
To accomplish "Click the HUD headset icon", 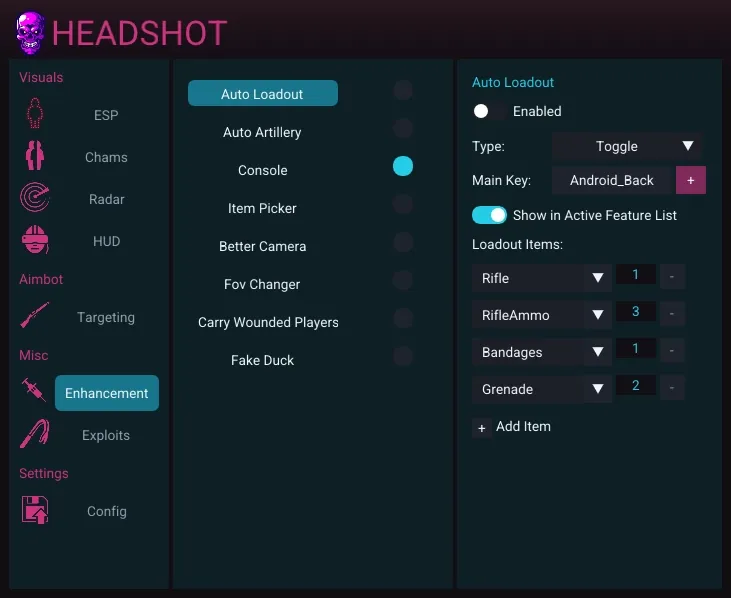I will click(36, 241).
